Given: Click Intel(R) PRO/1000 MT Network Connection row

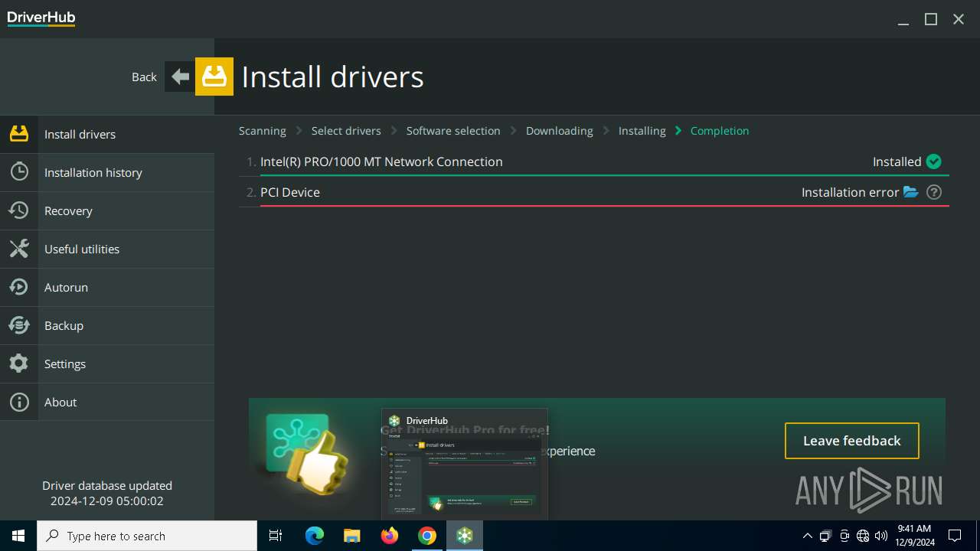Looking at the screenshot, I should [x=594, y=161].
